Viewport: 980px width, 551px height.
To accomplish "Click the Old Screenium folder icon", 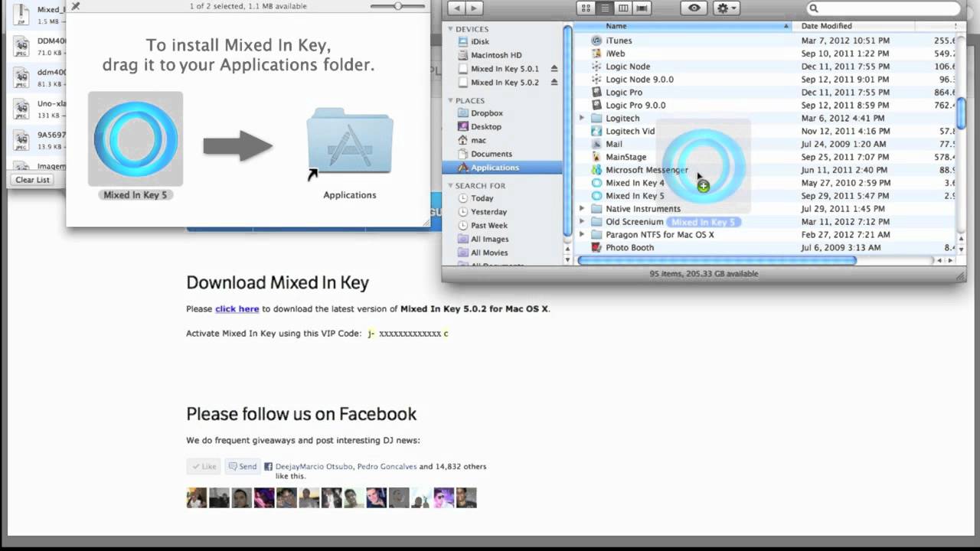I will (597, 222).
